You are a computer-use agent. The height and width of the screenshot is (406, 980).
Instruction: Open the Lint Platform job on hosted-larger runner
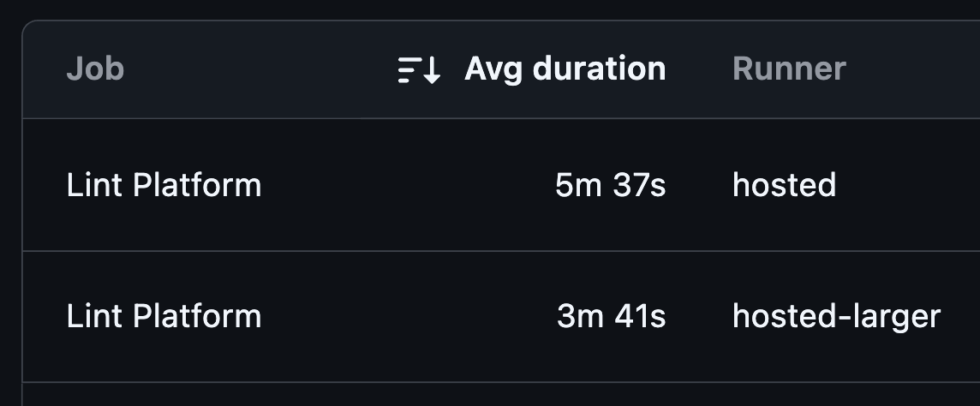coord(164,316)
